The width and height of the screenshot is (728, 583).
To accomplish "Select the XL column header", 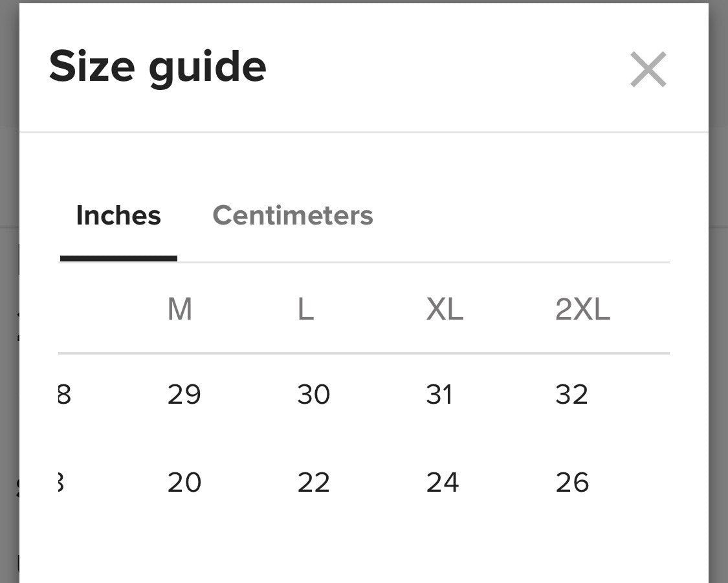I will [445, 310].
